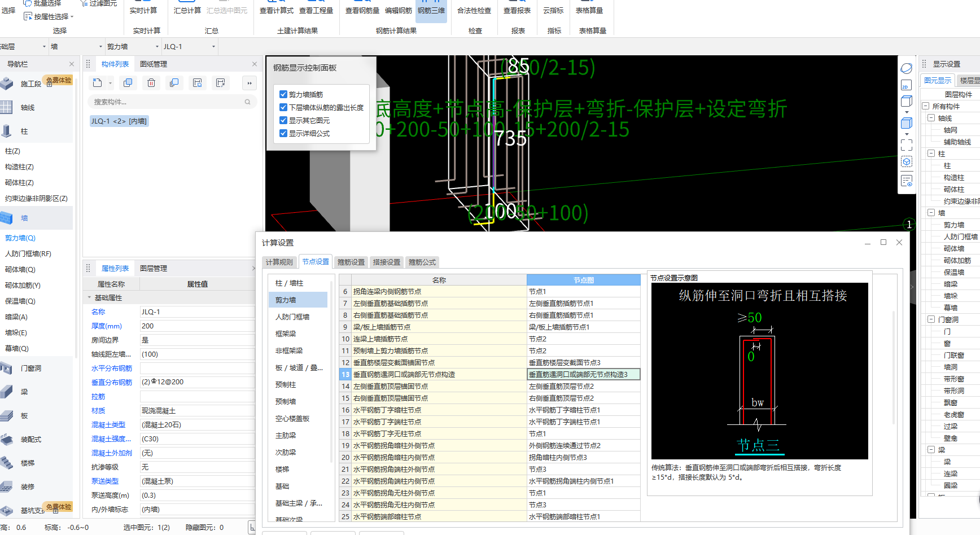Switch to 箍筋设置 tab
Screen dimensions: 980x535
[351, 262]
